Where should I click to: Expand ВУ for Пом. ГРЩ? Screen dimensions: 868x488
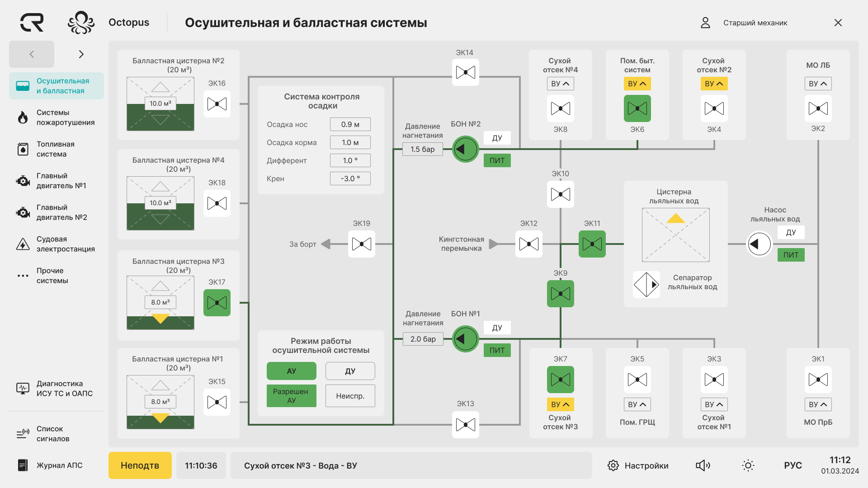(637, 404)
